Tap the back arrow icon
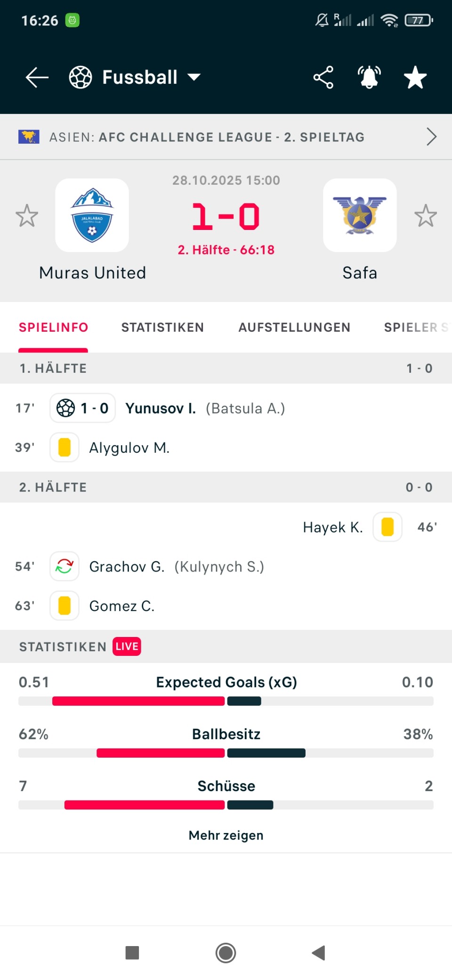The height and width of the screenshot is (980, 452). coord(37,78)
